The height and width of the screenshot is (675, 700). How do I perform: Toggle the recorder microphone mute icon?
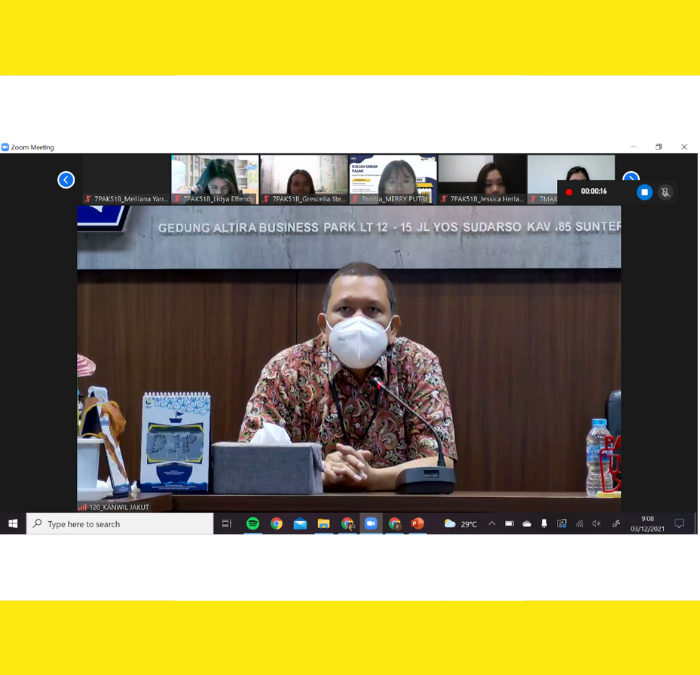pyautogui.click(x=665, y=192)
